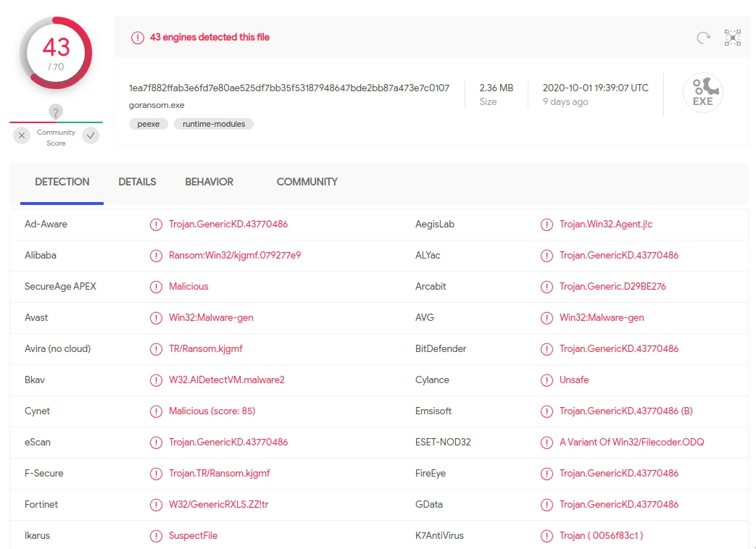Viewport: 756px width, 549px height.
Task: Click alert icon in Cynet row
Action: coord(156,411)
